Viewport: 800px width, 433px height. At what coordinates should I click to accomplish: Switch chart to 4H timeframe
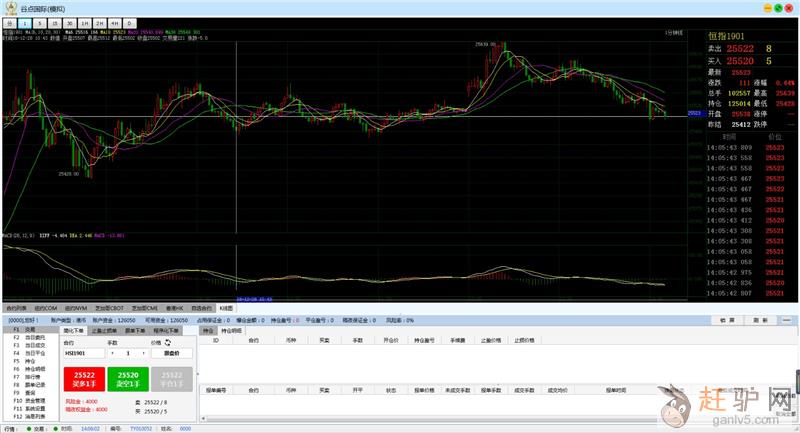point(115,20)
